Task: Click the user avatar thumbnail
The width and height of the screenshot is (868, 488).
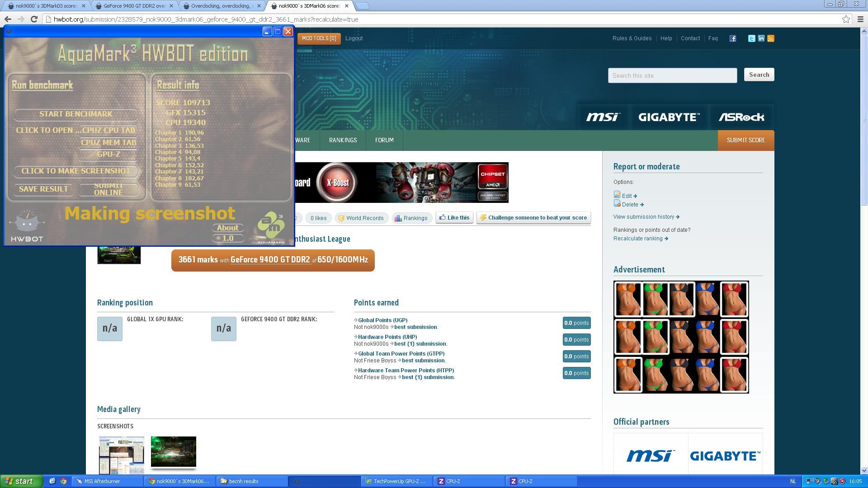Action: click(119, 255)
